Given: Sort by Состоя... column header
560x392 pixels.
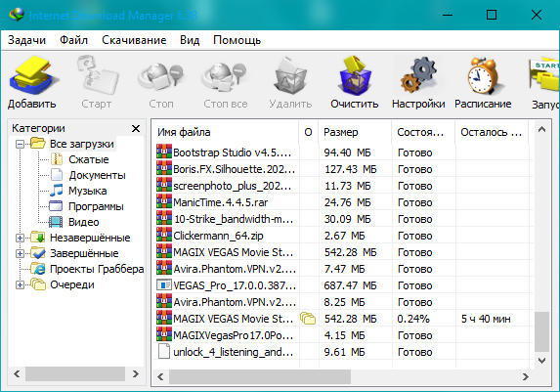Looking at the screenshot, I should click(x=423, y=132).
